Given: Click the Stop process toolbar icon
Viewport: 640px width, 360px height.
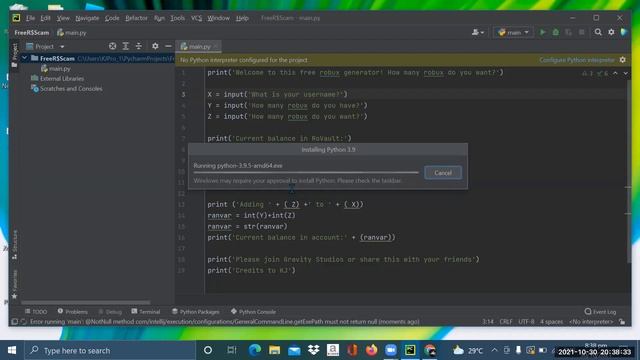Looking at the screenshot, I should click(x=582, y=32).
